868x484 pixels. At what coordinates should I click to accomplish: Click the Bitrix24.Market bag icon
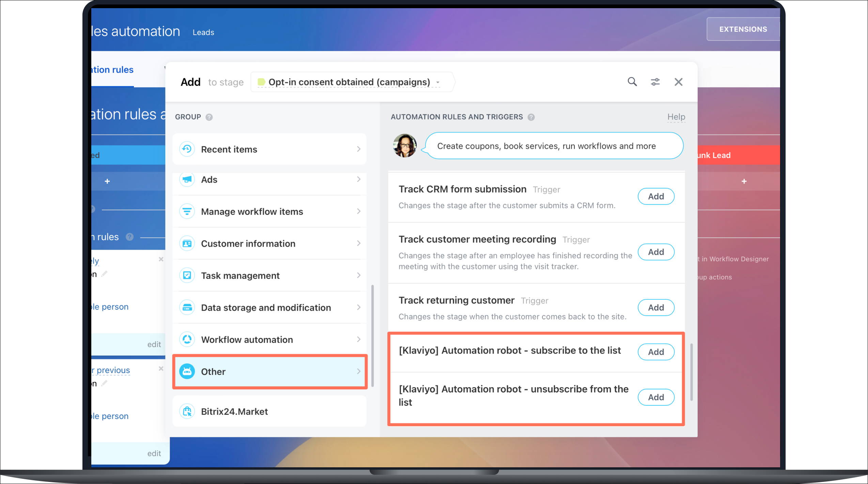[x=187, y=411]
